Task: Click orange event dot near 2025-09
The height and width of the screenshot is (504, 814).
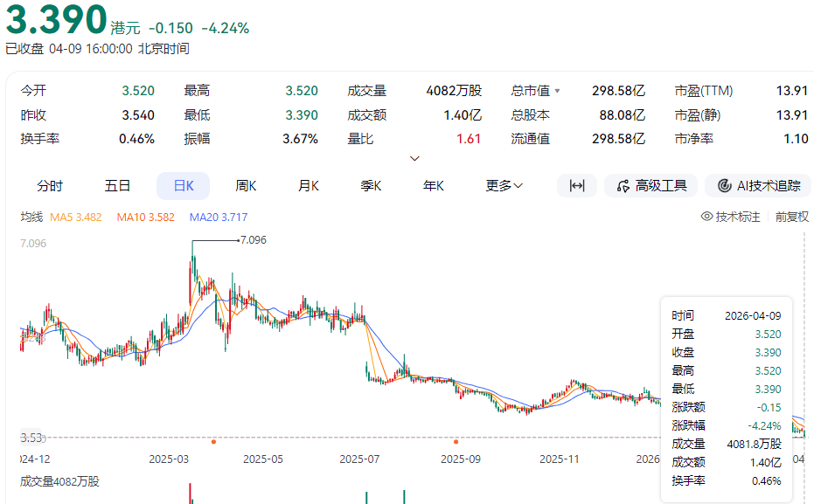Action: click(x=456, y=441)
